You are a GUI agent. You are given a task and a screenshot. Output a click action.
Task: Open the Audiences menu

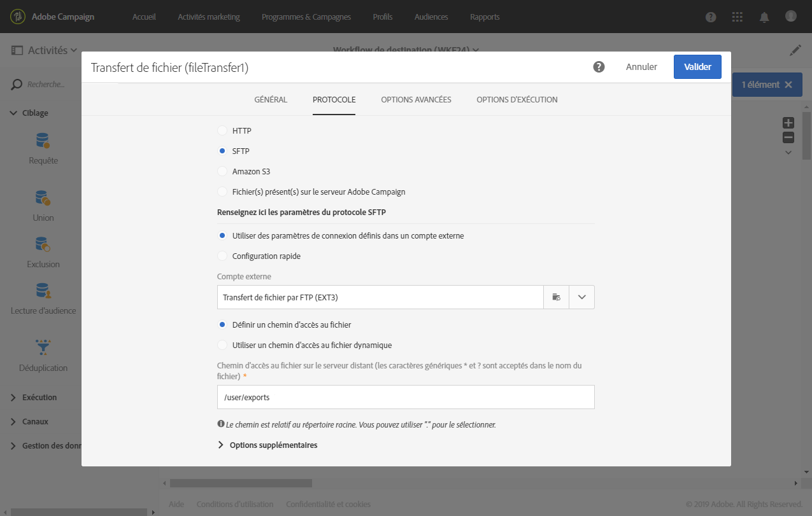pyautogui.click(x=431, y=17)
